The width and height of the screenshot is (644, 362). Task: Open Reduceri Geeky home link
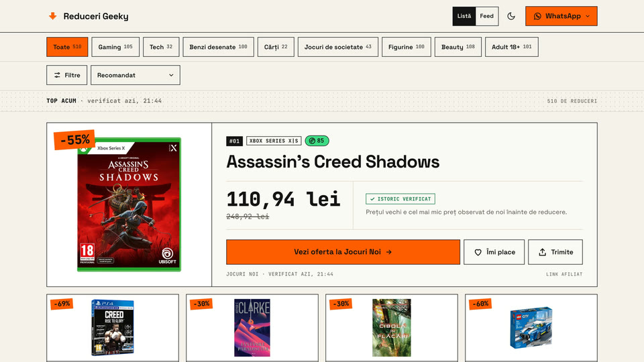[89, 16]
